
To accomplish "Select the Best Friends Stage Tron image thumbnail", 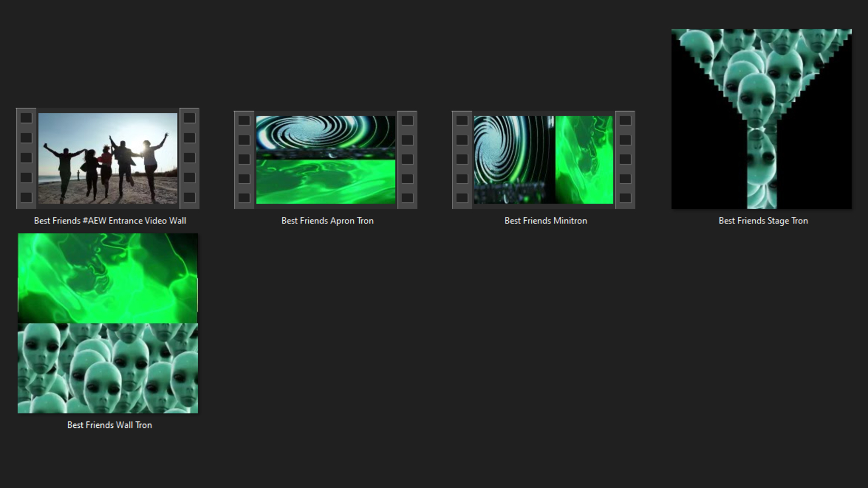I will (x=761, y=119).
